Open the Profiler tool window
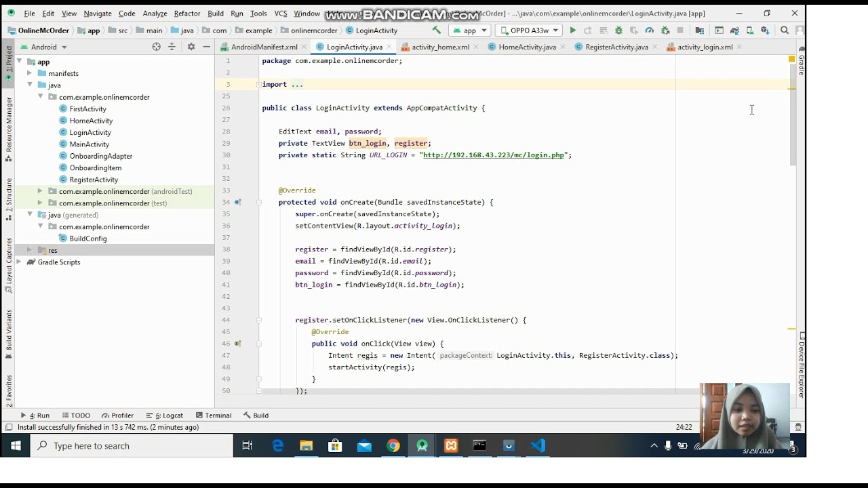Screen dimensions: 868x488 pos(117,415)
